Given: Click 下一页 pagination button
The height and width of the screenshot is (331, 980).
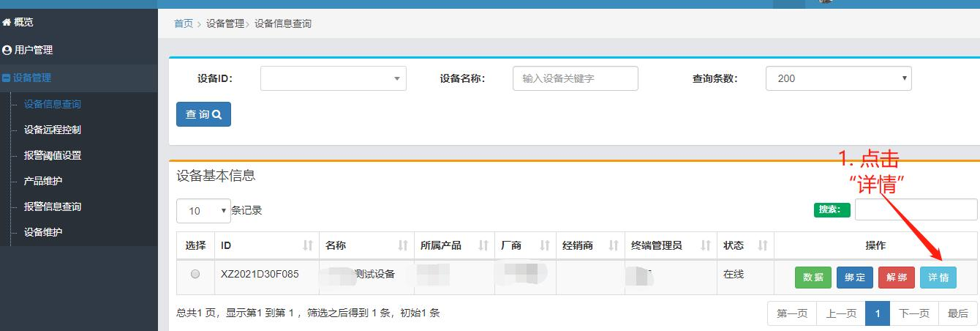Looking at the screenshot, I should coord(914,313).
